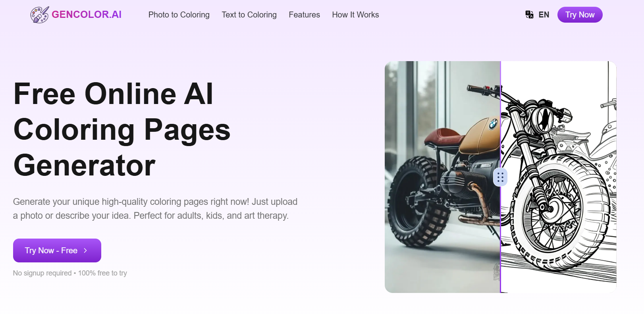The width and height of the screenshot is (644, 314).
Task: Click the Try Now button in header
Action: click(580, 15)
